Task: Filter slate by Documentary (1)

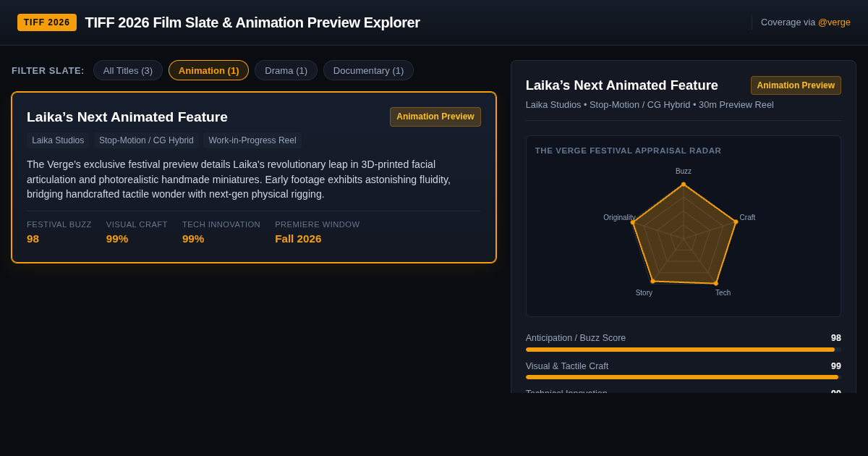Action: (368, 70)
